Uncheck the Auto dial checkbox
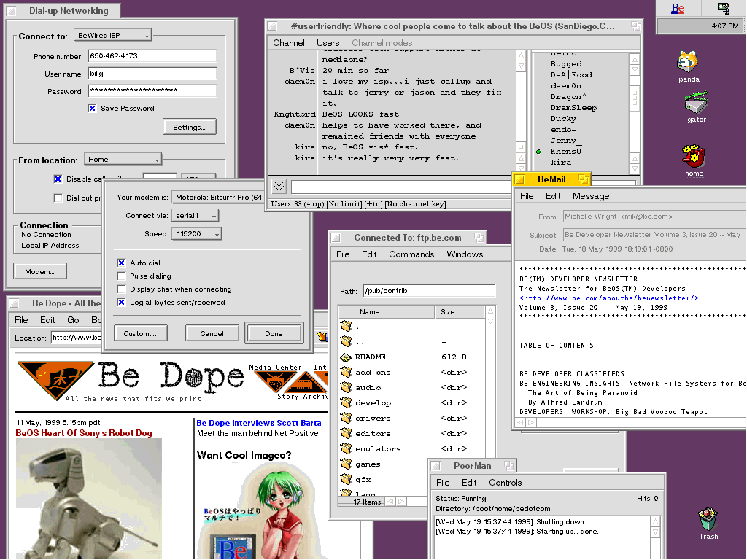747x560 pixels. pyautogui.click(x=122, y=262)
